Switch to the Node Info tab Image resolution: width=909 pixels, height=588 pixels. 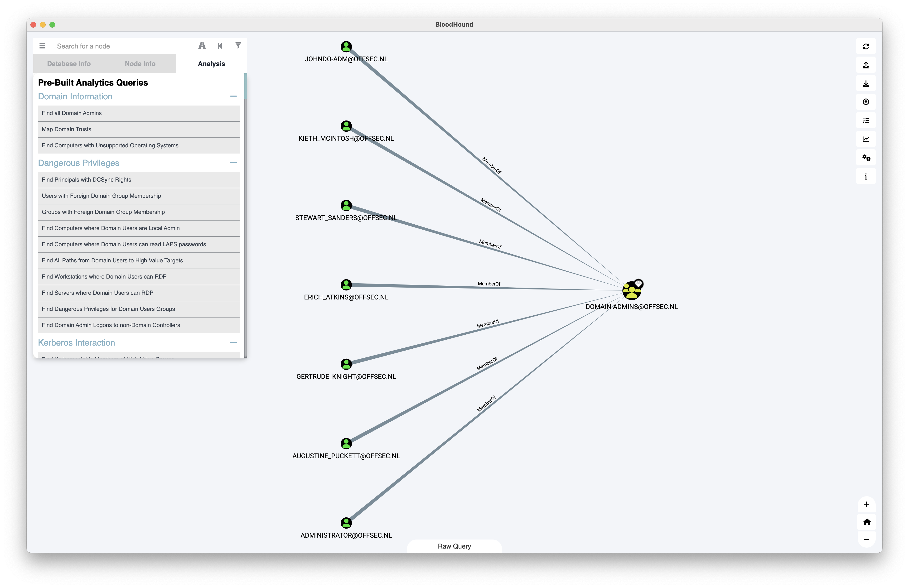pos(140,64)
